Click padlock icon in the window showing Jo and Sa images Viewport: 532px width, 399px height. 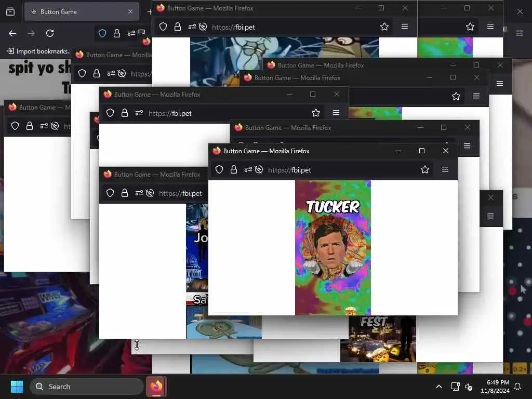click(x=125, y=193)
